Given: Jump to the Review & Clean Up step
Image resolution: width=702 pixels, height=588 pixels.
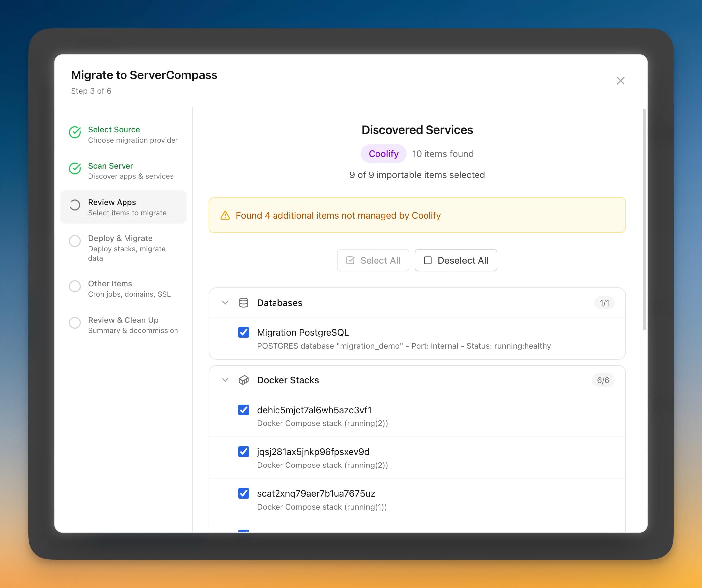Looking at the screenshot, I should 124,325.
